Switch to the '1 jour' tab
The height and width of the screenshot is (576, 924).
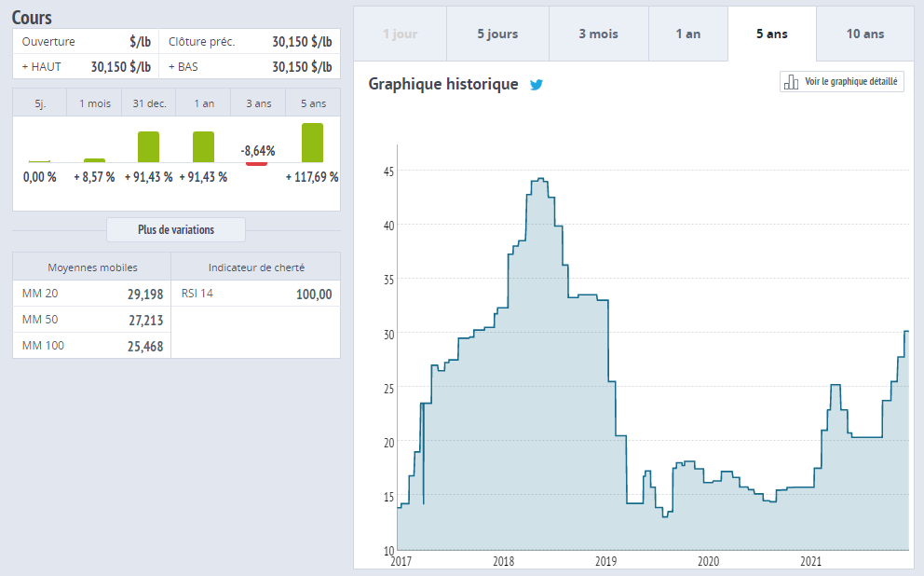tap(400, 34)
